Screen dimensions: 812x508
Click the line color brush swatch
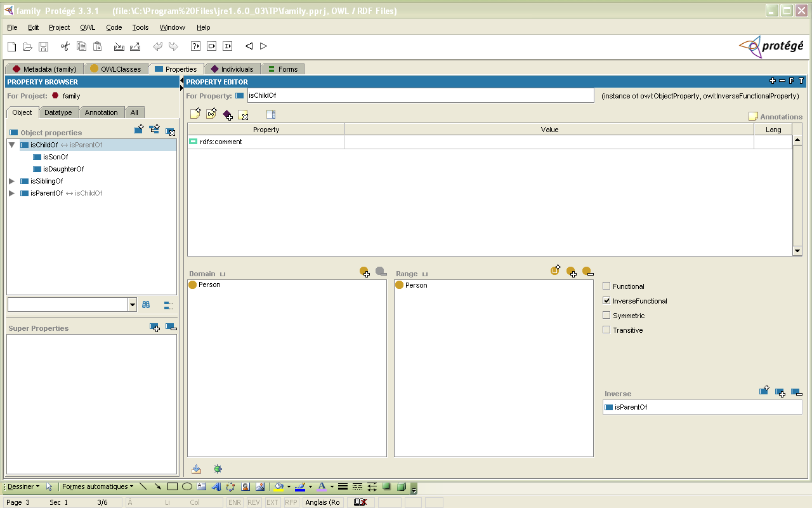(301, 487)
